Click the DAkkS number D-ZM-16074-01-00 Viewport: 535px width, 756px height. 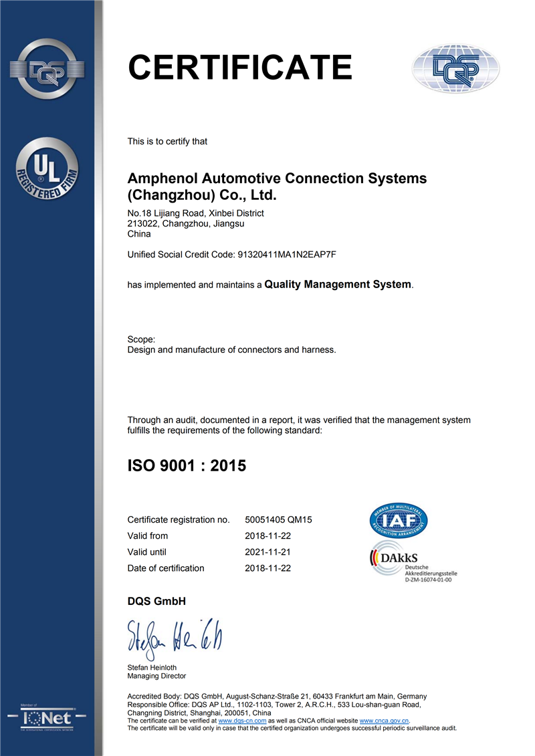pos(429,580)
